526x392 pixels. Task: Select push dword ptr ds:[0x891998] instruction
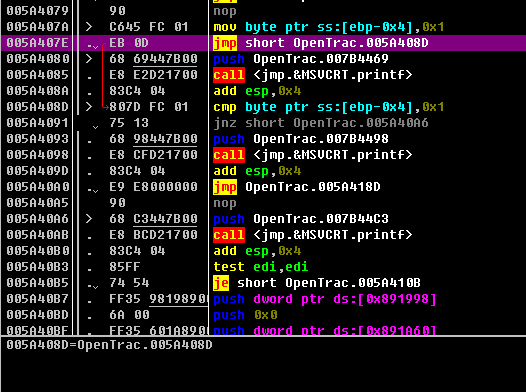point(325,299)
